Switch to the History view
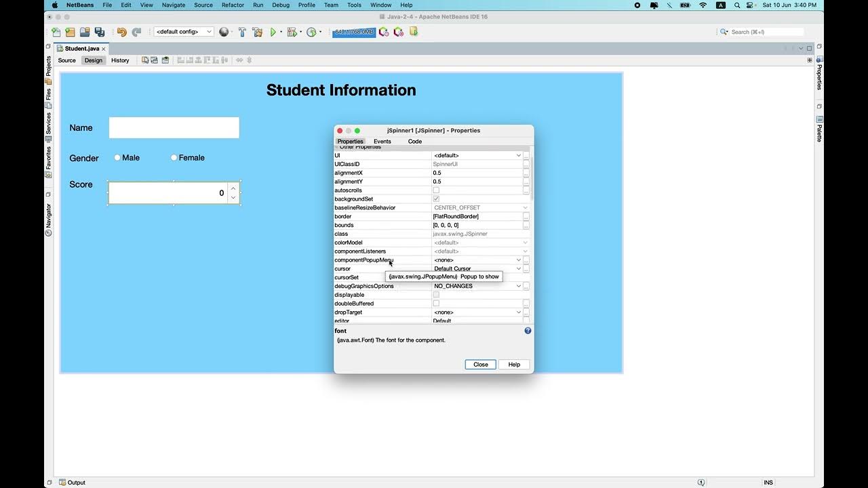868x488 pixels. pyautogui.click(x=120, y=60)
